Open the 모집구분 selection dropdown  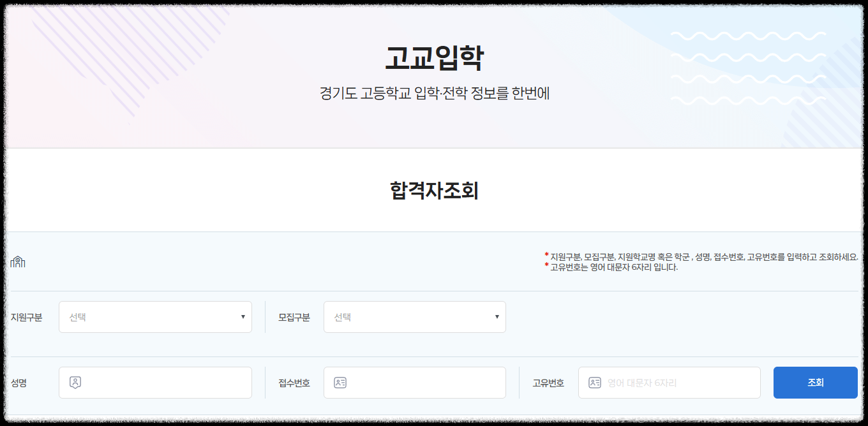tap(415, 316)
